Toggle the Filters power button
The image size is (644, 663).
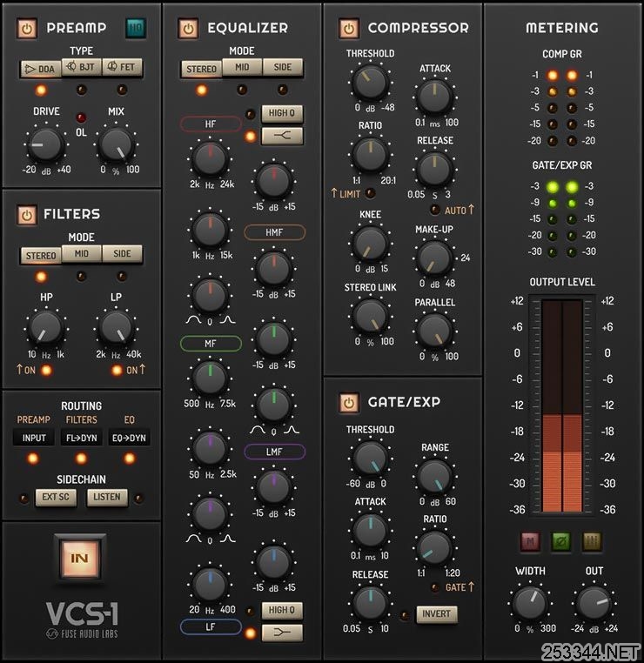pyautogui.click(x=27, y=215)
